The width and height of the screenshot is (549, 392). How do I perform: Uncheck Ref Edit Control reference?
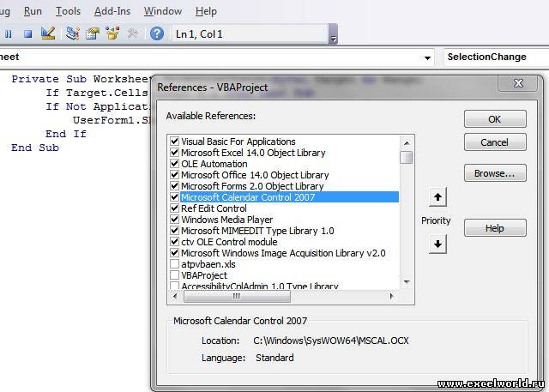point(174,208)
